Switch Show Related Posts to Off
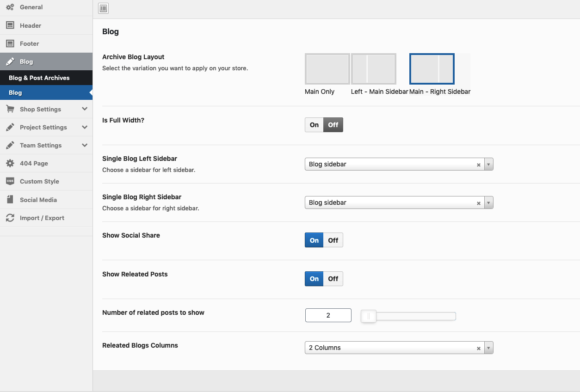 coord(333,279)
